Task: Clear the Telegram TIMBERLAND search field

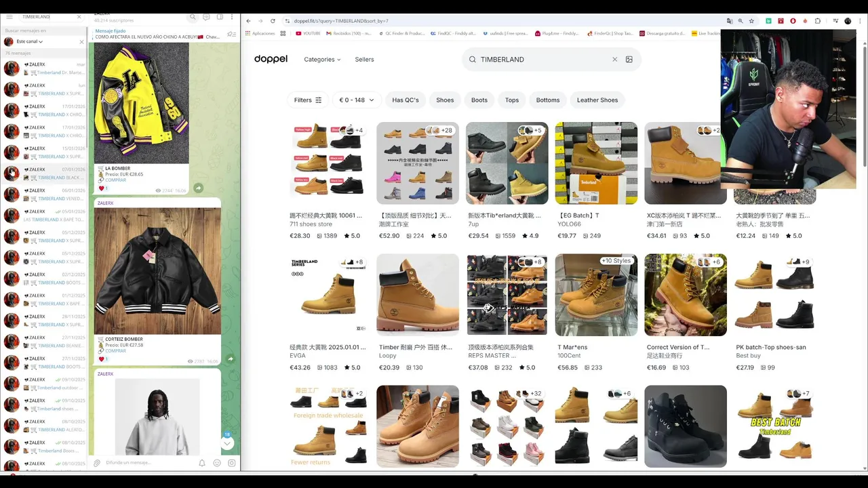Action: click(x=79, y=16)
